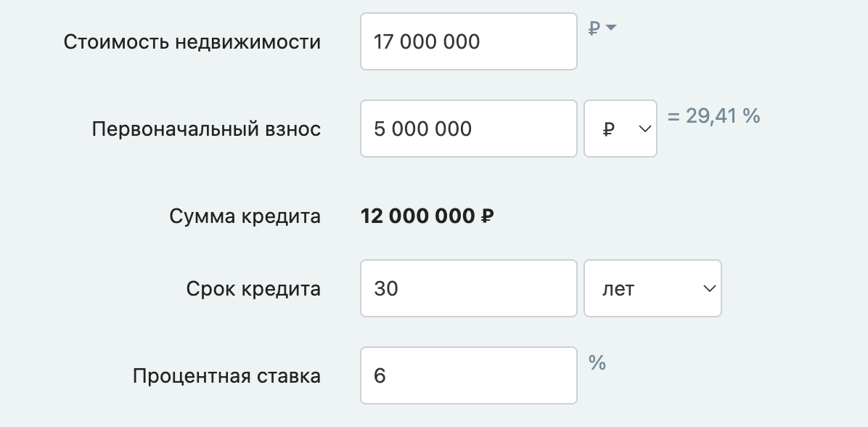
Task: Click the chevron arrow in the 'лет' selector
Action: coord(709,288)
